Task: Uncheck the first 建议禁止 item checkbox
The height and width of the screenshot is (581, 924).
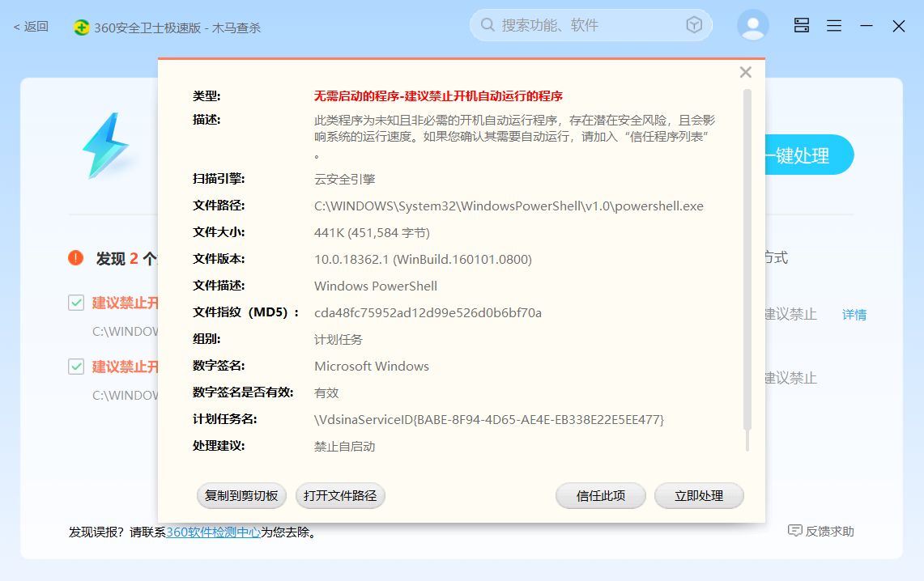Action: pos(76,303)
